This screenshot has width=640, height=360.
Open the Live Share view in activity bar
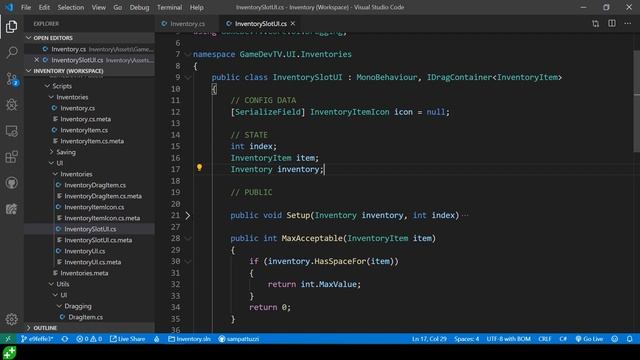(x=11, y=209)
